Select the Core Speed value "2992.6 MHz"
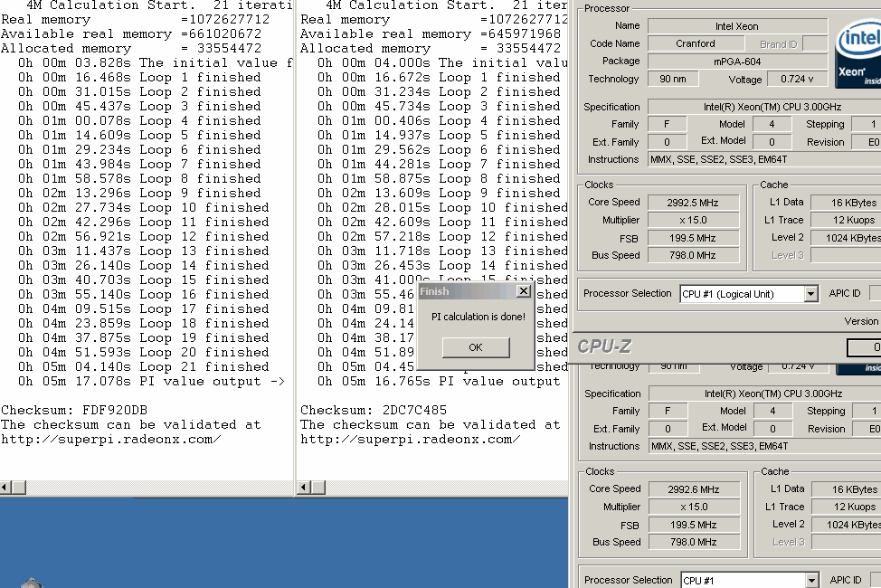The width and height of the screenshot is (881, 588). click(694, 489)
